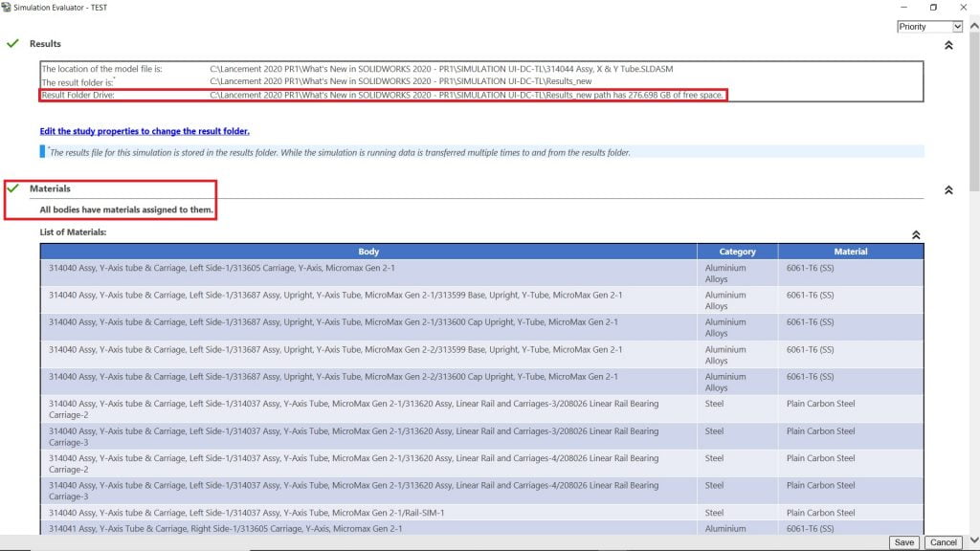This screenshot has width=980, height=551.
Task: Click the scrollbar down arrow
Action: (973, 540)
